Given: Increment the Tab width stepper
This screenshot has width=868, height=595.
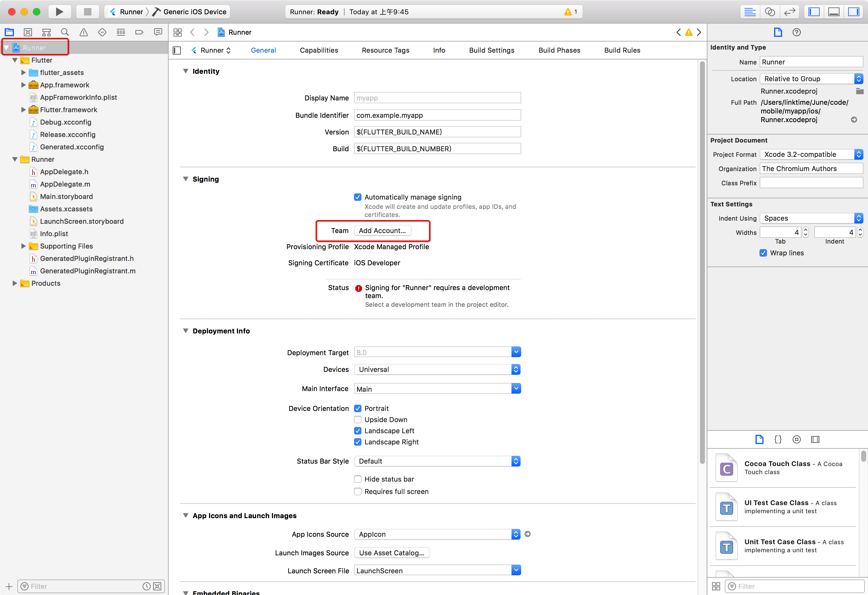Looking at the screenshot, I should [x=806, y=230].
